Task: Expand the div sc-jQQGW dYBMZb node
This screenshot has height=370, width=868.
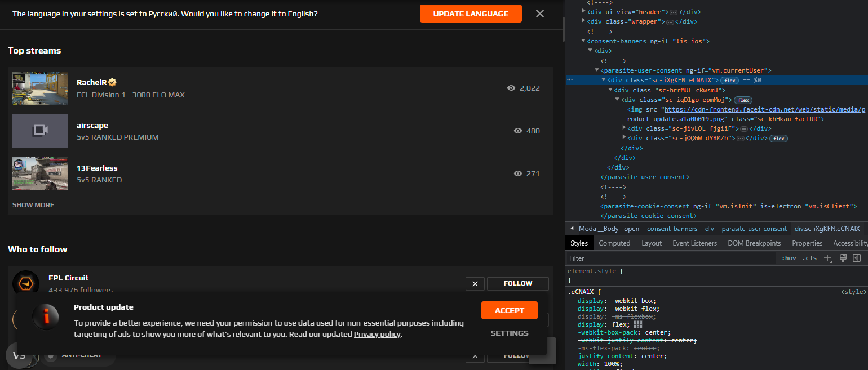Action: click(624, 138)
